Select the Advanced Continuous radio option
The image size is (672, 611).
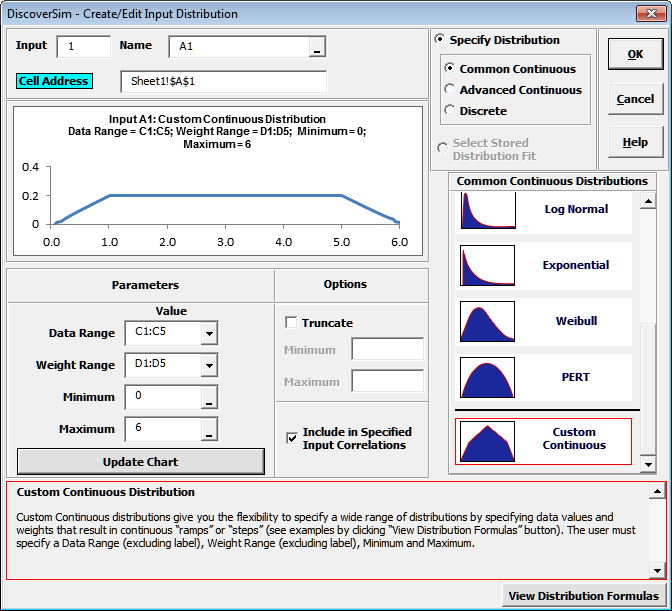point(450,90)
